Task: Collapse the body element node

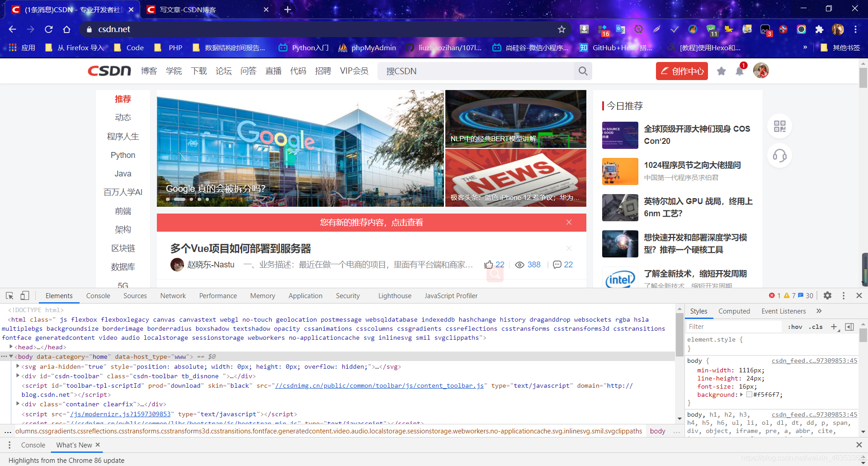Action: click(x=11, y=357)
